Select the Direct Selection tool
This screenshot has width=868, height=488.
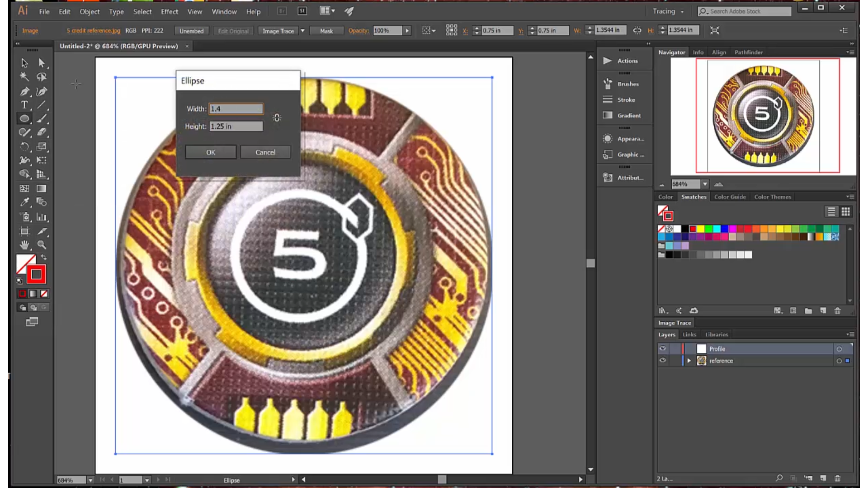point(42,63)
